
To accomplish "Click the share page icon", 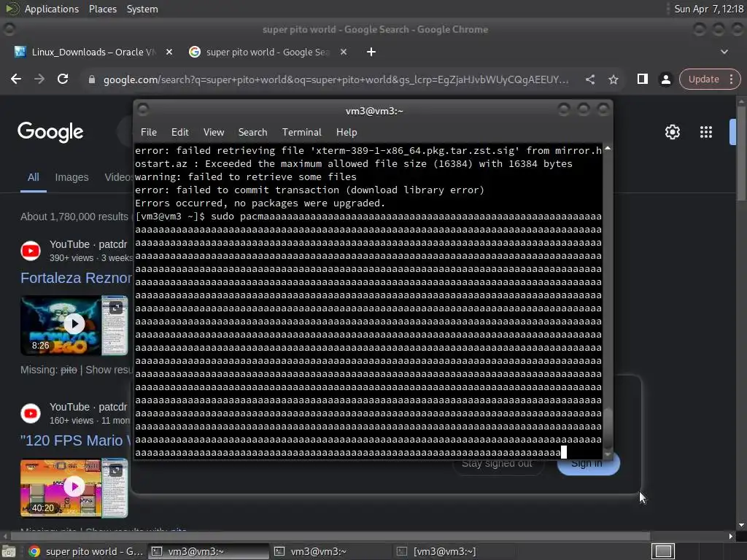I will tap(589, 79).
